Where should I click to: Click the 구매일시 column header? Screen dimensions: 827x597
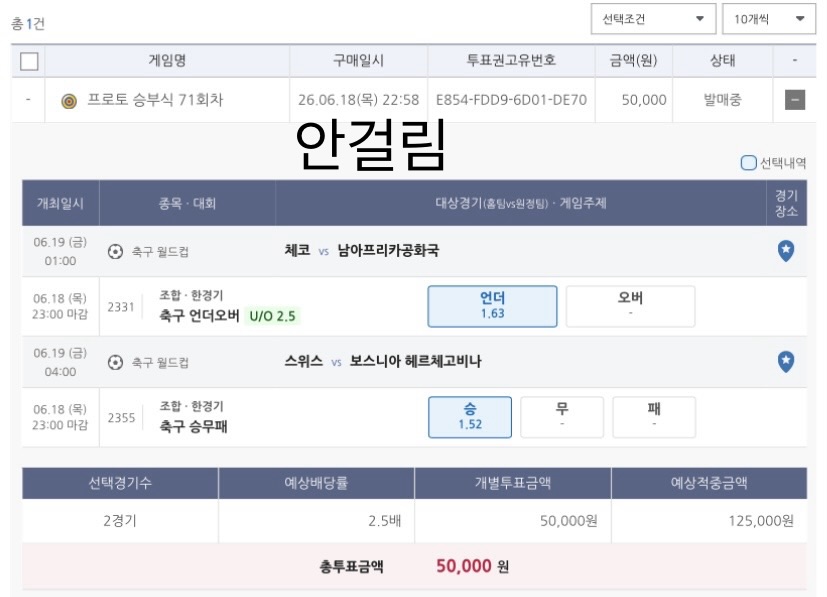tap(358, 61)
